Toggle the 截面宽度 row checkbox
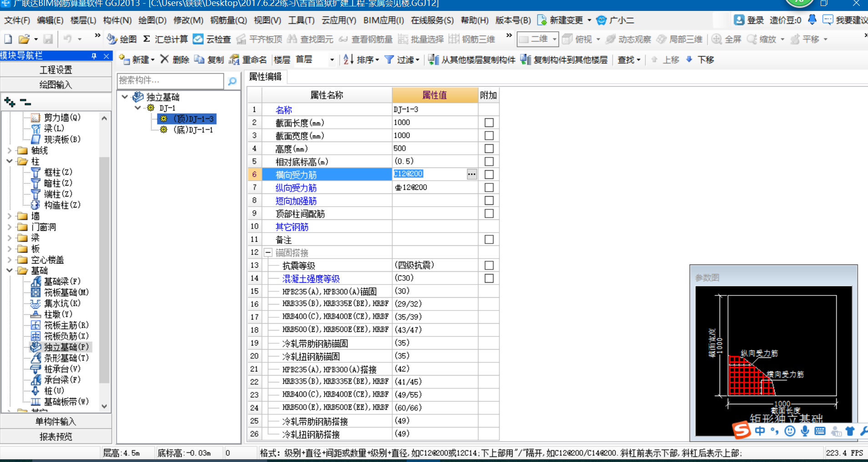The height and width of the screenshot is (462, 868). [489, 136]
